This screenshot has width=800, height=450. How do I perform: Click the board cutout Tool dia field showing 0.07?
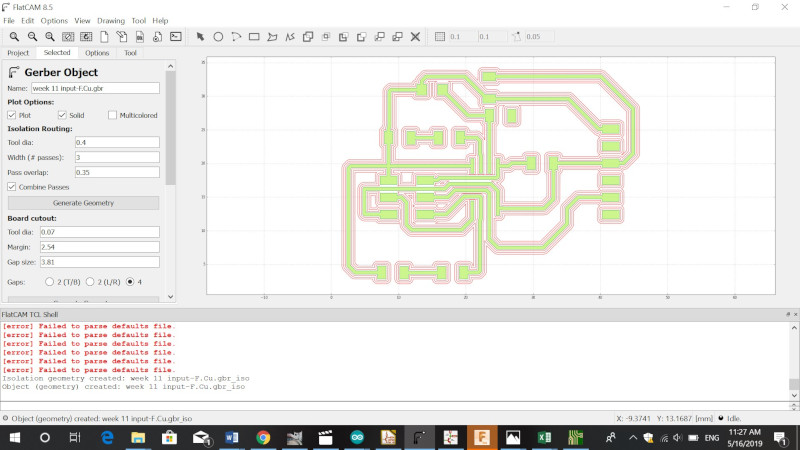click(99, 232)
